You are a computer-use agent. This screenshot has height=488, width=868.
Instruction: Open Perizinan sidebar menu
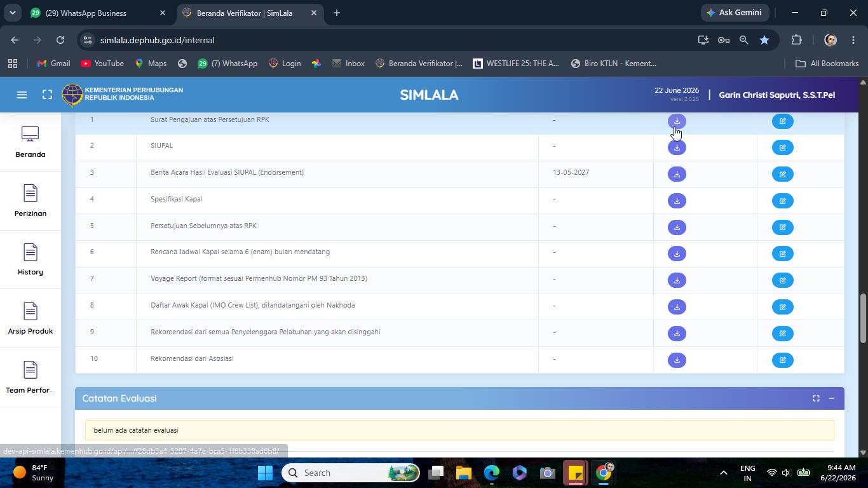[x=31, y=201]
